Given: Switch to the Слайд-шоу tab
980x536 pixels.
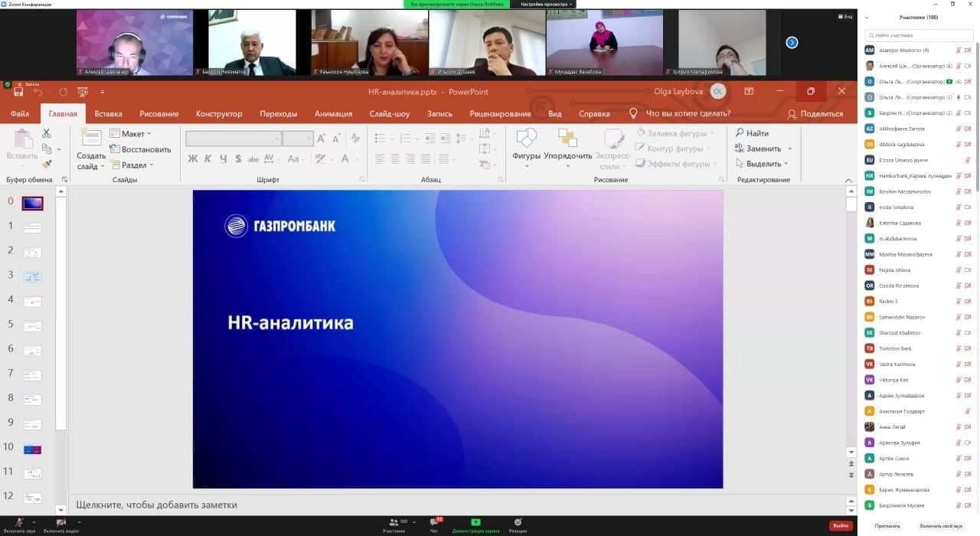Looking at the screenshot, I should point(390,114).
